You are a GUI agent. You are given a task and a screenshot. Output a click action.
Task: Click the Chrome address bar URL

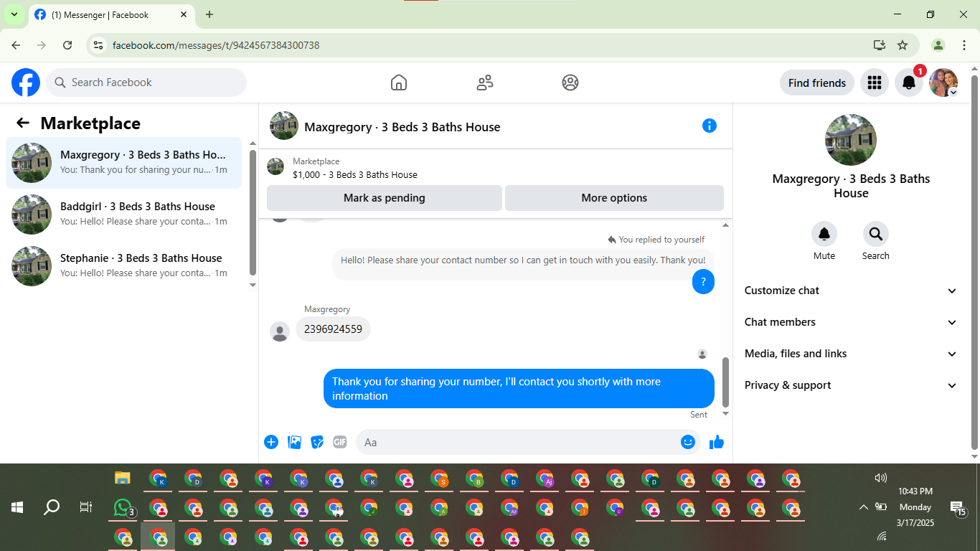[216, 45]
